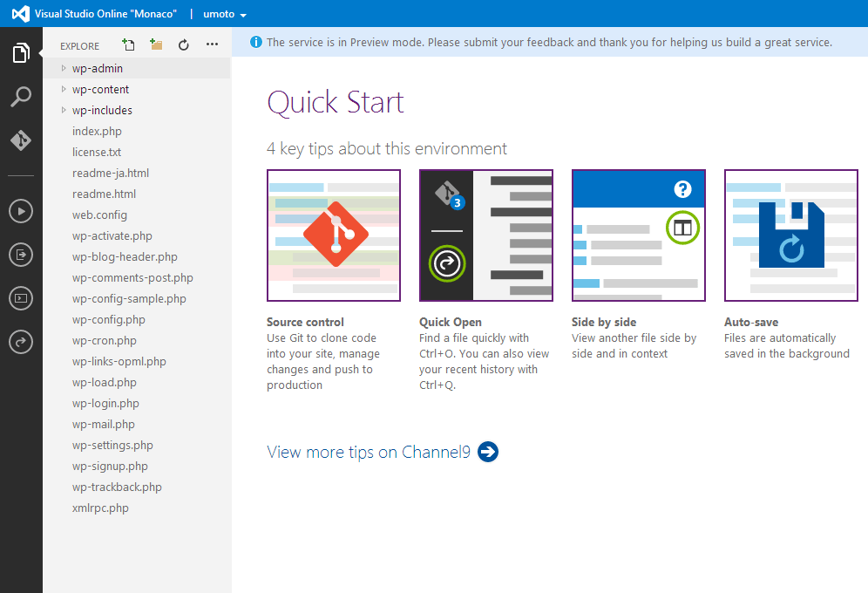Open wp-settings.php file
868x593 pixels.
[x=112, y=445]
